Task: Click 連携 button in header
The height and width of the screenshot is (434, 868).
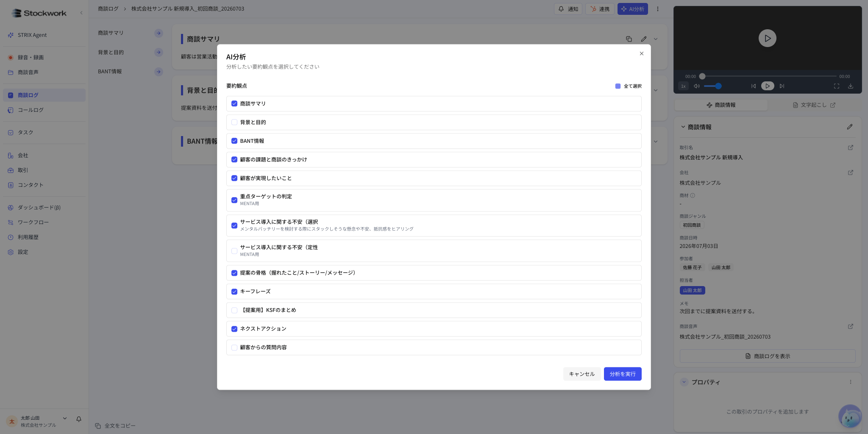Action: (600, 9)
